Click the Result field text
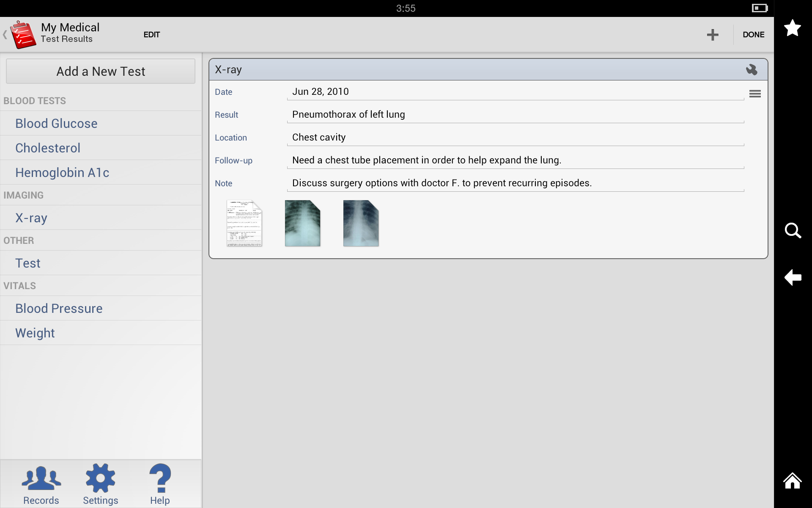This screenshot has width=812, height=508. tap(348, 115)
